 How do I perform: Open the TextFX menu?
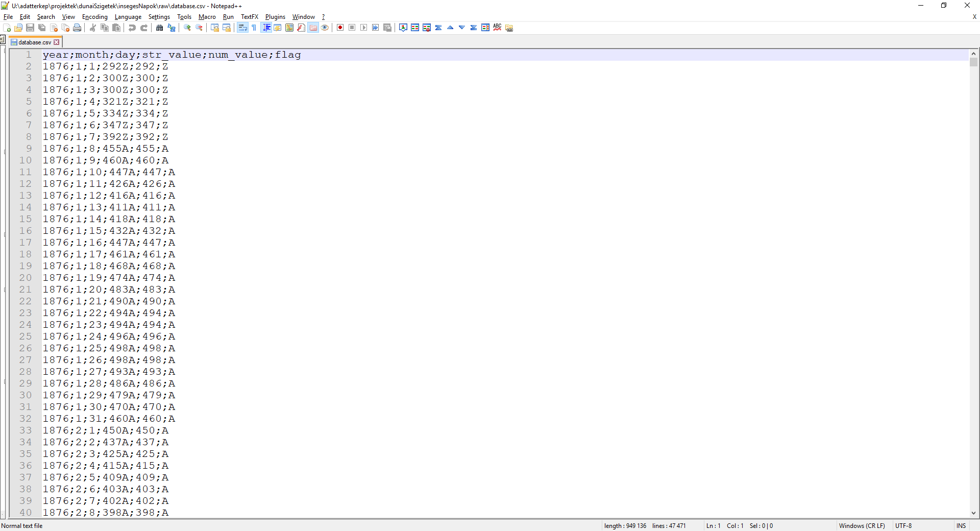[250, 17]
